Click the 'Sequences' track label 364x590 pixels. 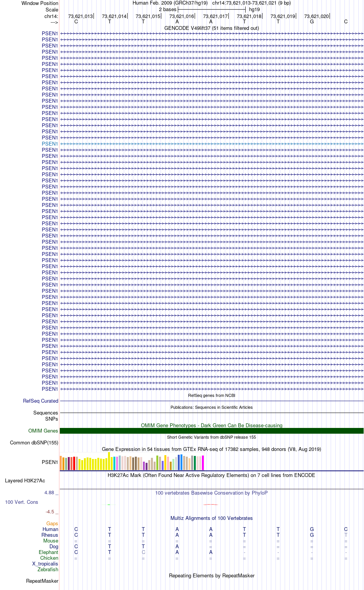click(x=46, y=413)
